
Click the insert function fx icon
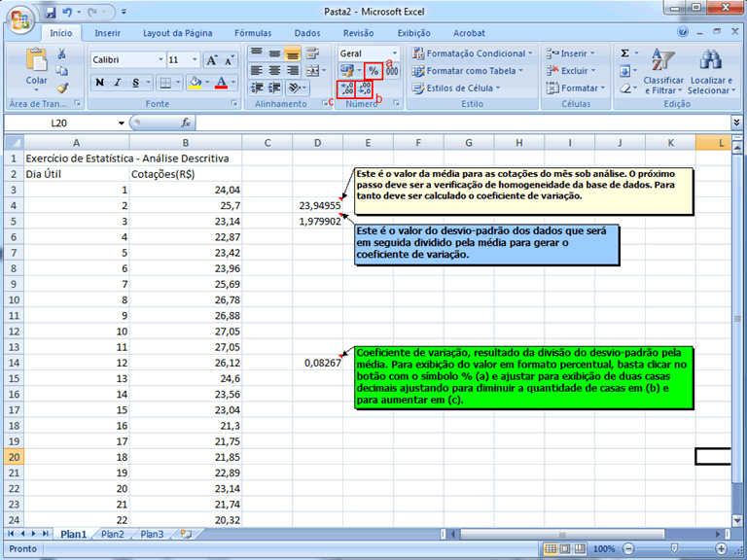(186, 123)
